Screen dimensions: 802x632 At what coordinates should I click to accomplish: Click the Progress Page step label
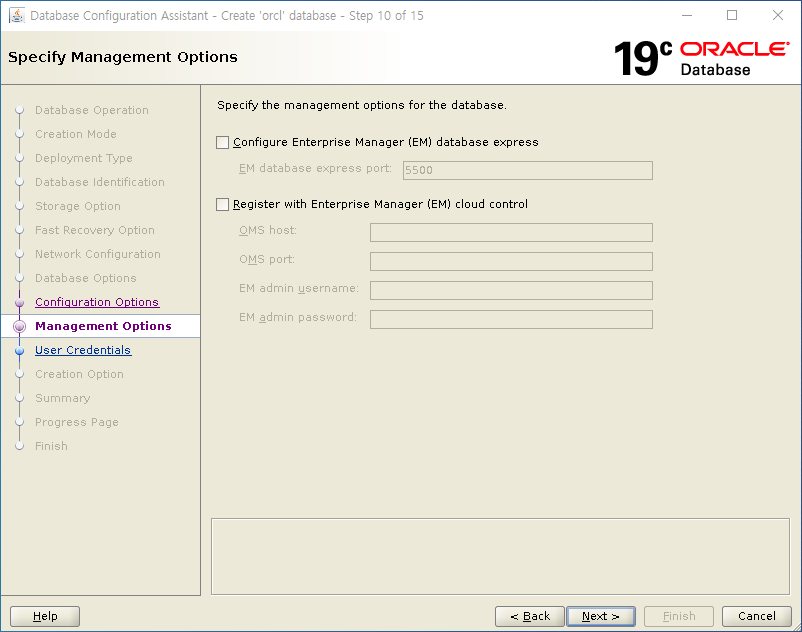tap(77, 422)
